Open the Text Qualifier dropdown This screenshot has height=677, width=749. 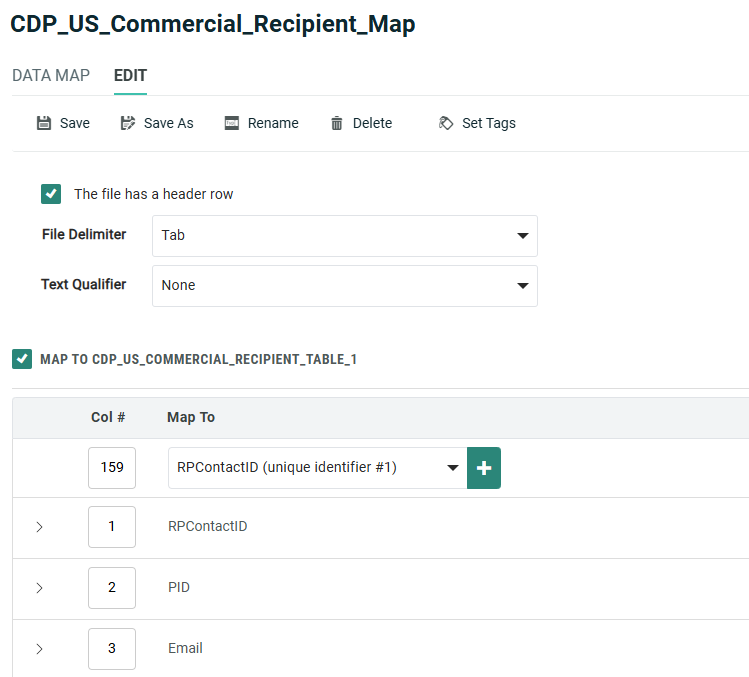tap(344, 286)
